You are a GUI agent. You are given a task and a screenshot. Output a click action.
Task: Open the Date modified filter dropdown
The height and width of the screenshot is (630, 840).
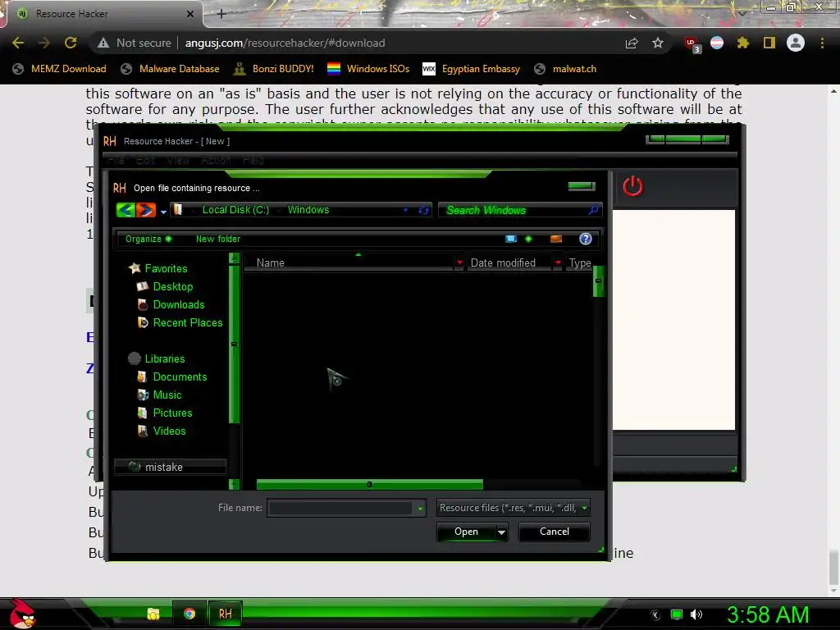point(558,263)
